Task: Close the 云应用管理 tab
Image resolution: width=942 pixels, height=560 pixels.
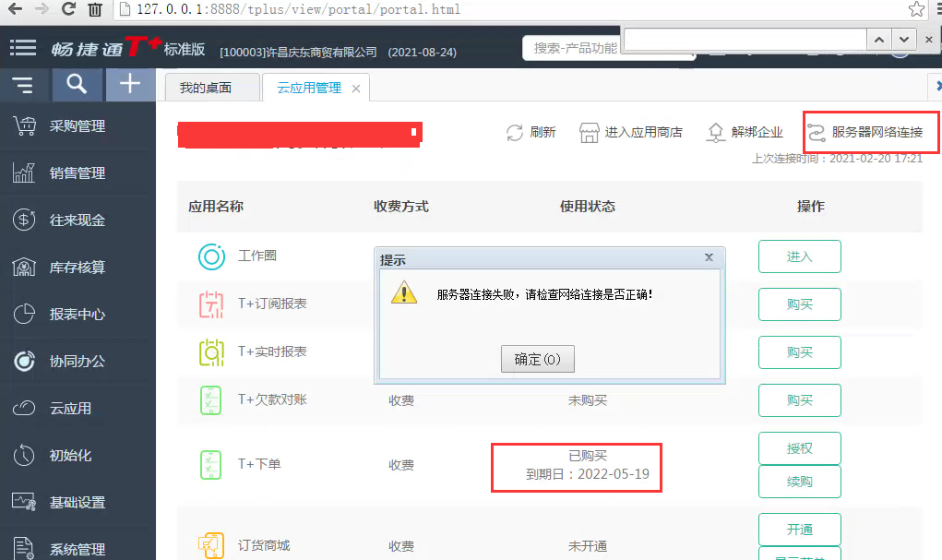Action: click(x=356, y=89)
